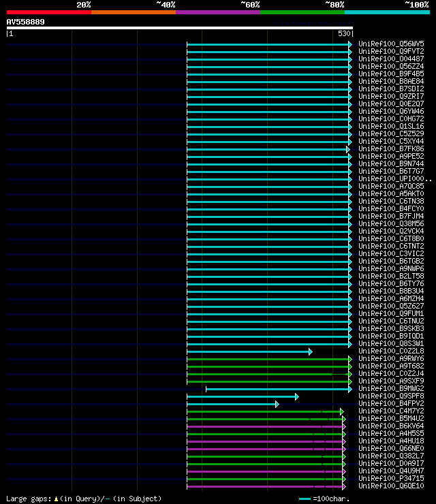The image size is (436, 504).
Task: Select UniRef100_C5XY44 hit label
Action: point(391,142)
